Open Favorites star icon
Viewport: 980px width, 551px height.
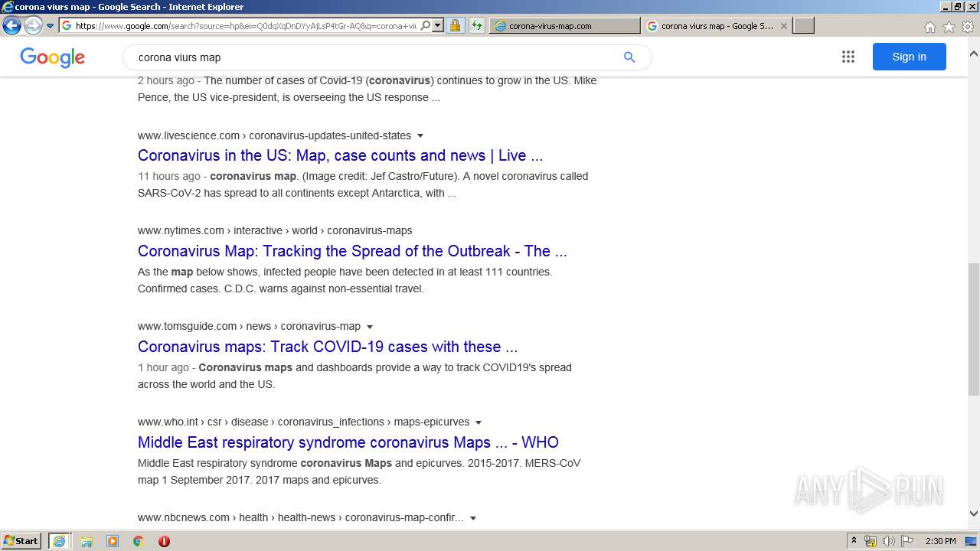[949, 27]
